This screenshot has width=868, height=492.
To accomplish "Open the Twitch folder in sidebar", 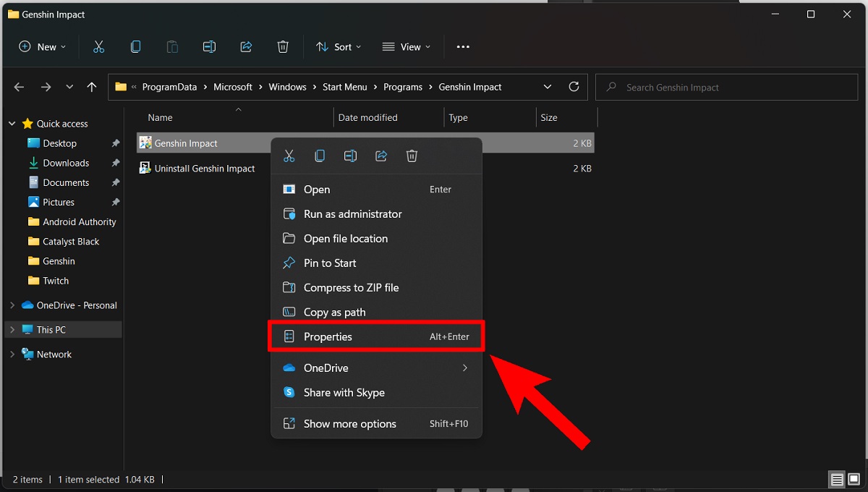I will [56, 281].
